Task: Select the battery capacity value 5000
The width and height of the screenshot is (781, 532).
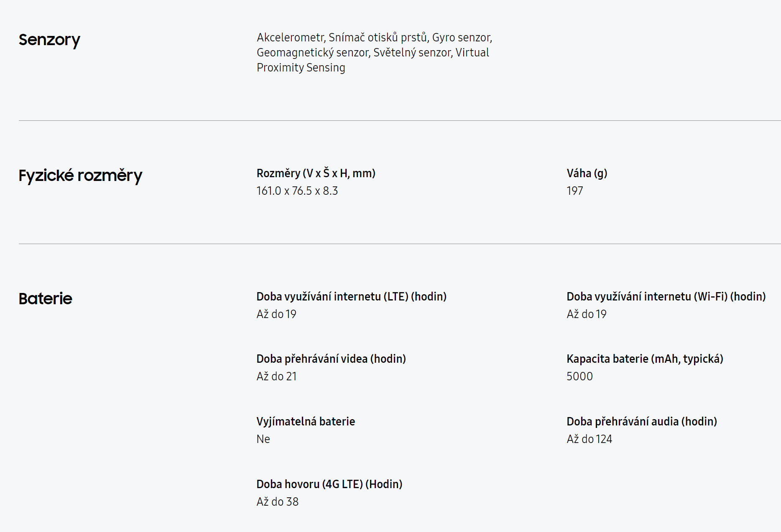Action: click(x=580, y=377)
